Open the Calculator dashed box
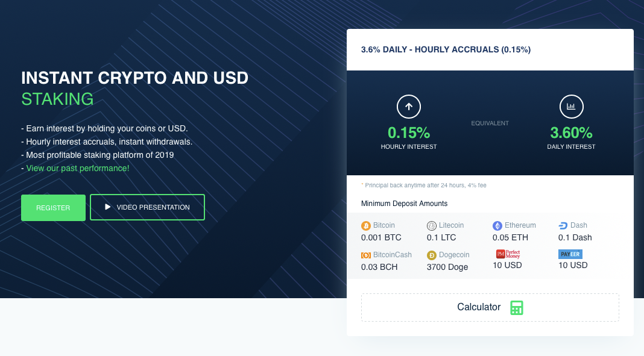 click(x=490, y=307)
